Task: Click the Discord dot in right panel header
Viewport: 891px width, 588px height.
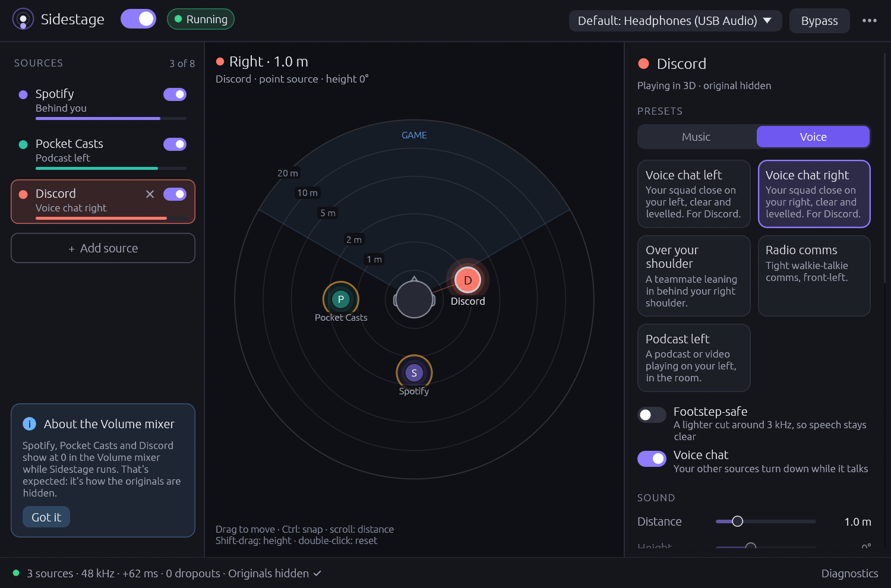Action: 643,64
